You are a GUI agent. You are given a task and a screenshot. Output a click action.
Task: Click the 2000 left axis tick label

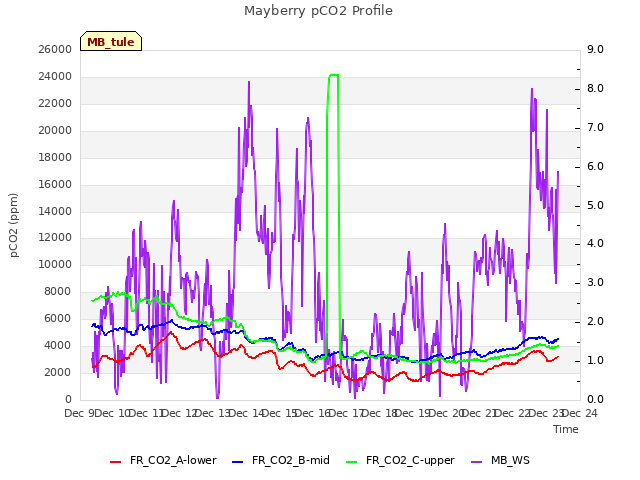pyautogui.click(x=58, y=372)
